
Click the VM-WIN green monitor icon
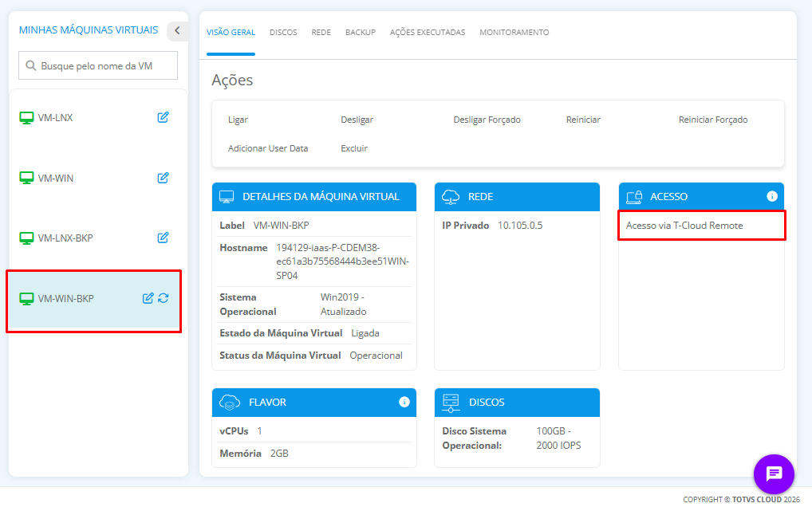pos(26,178)
